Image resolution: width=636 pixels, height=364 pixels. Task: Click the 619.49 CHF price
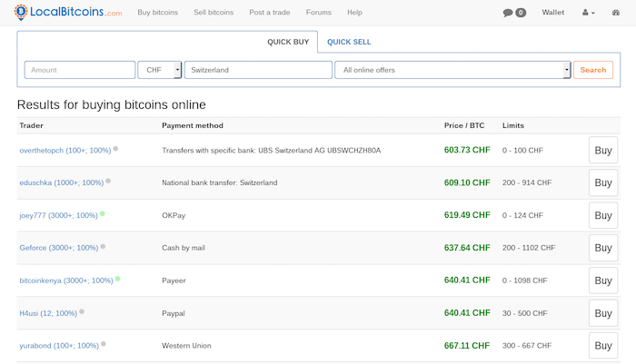(467, 215)
